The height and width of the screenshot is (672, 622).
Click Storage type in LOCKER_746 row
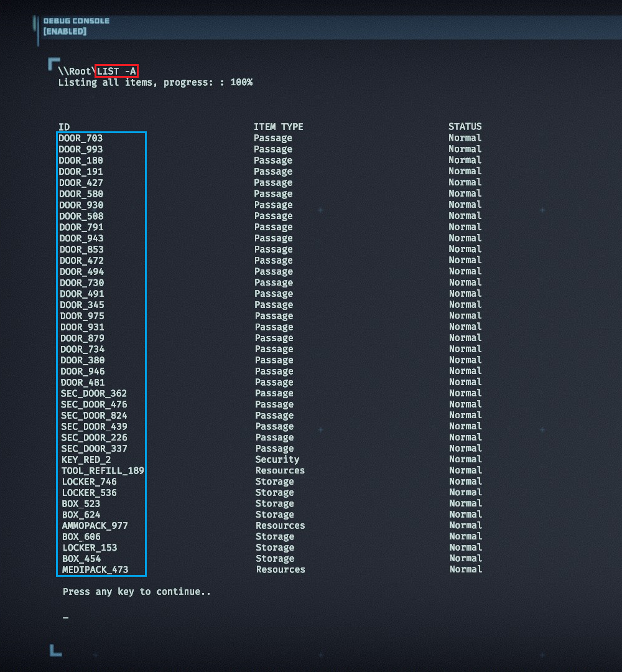274,482
